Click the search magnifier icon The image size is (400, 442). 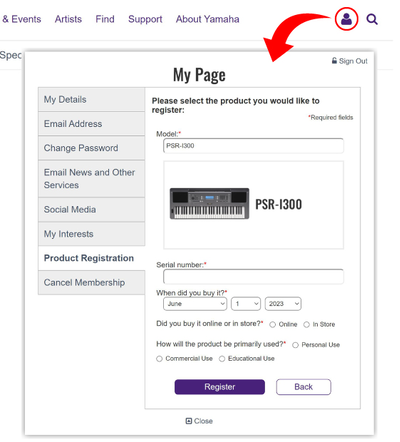pyautogui.click(x=372, y=19)
